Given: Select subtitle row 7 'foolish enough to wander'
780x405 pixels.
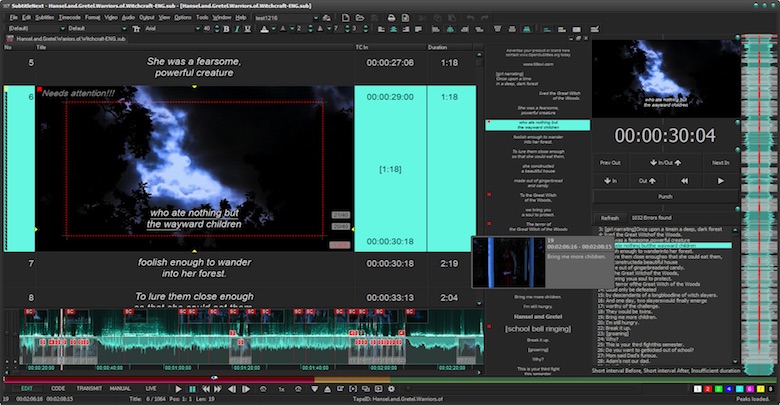Looking at the screenshot, I should (194, 269).
